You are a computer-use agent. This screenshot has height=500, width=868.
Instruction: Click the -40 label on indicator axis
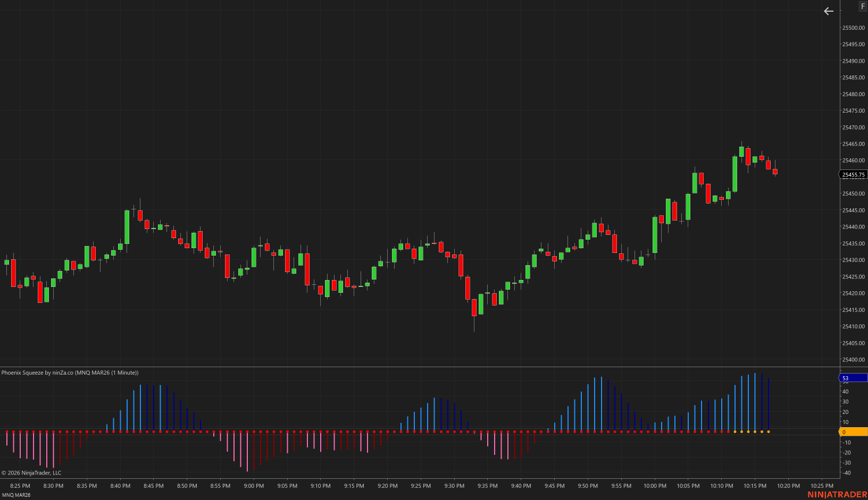847,473
